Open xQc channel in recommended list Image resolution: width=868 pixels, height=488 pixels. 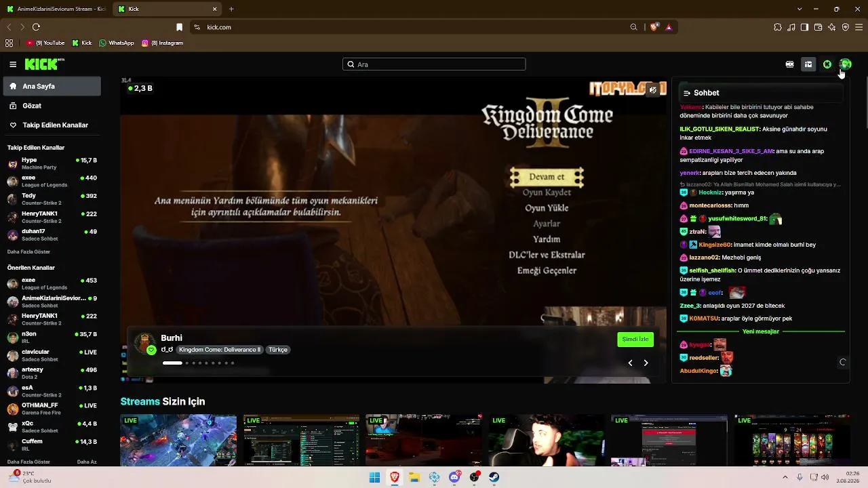click(x=52, y=426)
